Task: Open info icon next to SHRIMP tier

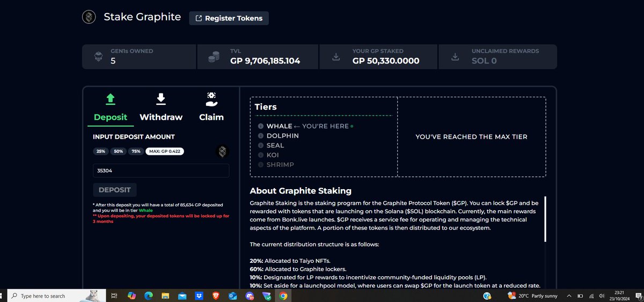Action: pos(261,165)
